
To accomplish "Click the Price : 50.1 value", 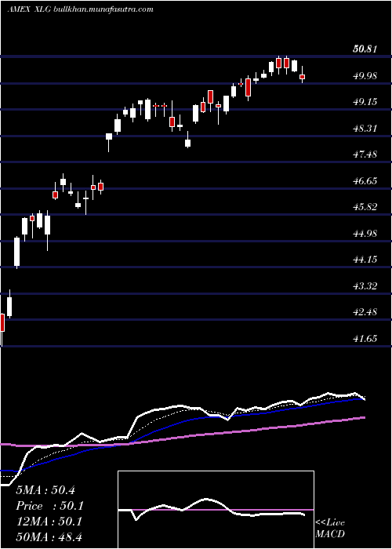I will click(x=49, y=506).
